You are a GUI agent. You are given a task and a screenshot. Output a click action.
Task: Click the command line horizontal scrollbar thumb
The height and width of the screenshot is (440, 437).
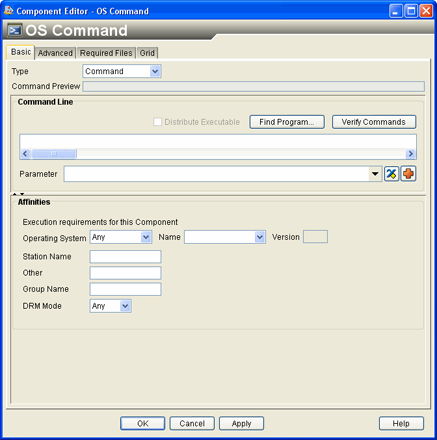(x=54, y=154)
